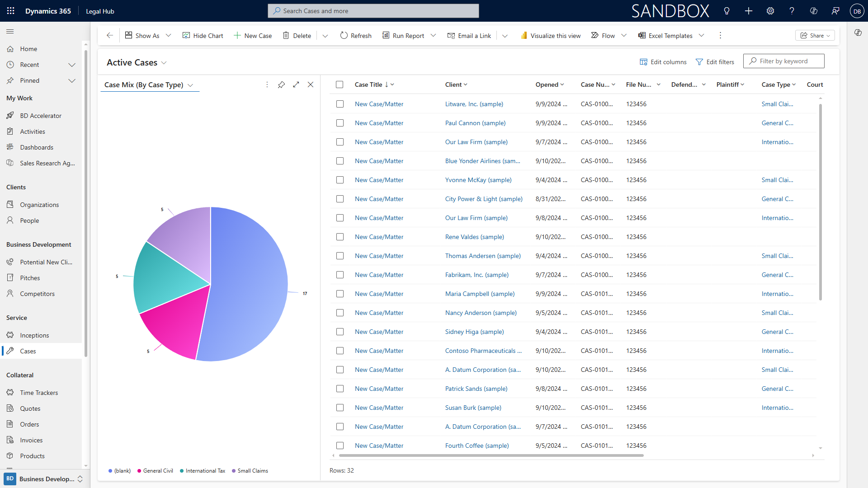Go back with the left arrow

(109, 35)
